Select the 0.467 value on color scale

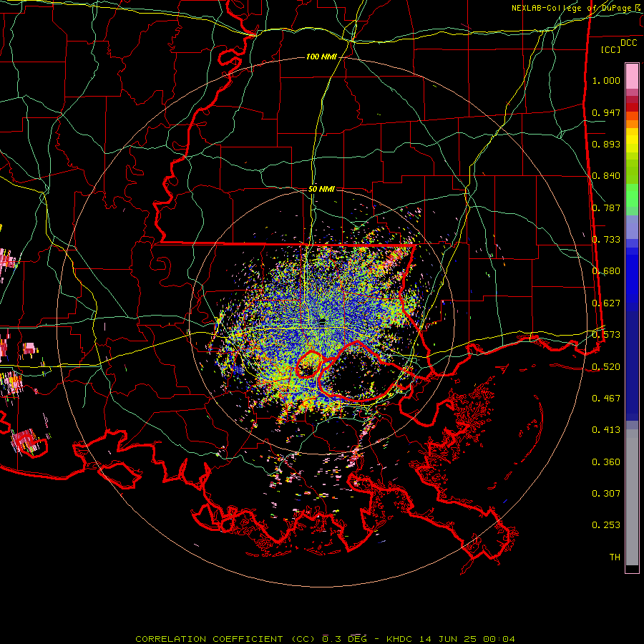(606, 399)
